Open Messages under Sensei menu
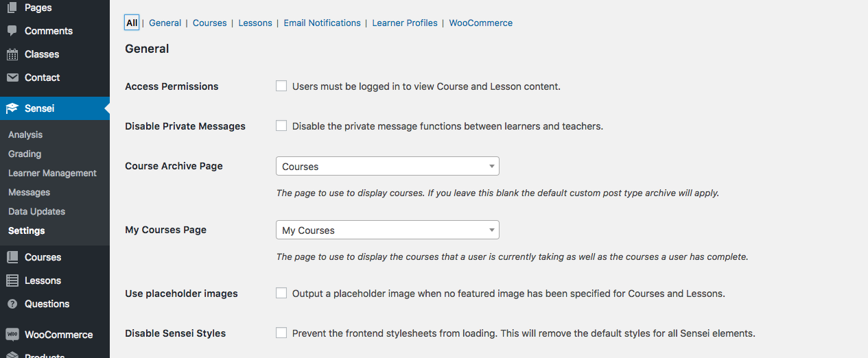 (29, 192)
